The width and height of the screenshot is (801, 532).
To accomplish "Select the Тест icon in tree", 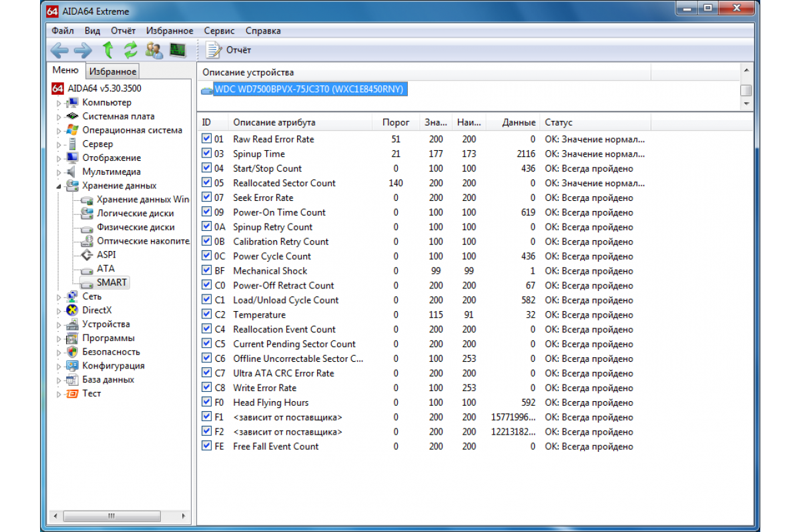I will (72, 393).
